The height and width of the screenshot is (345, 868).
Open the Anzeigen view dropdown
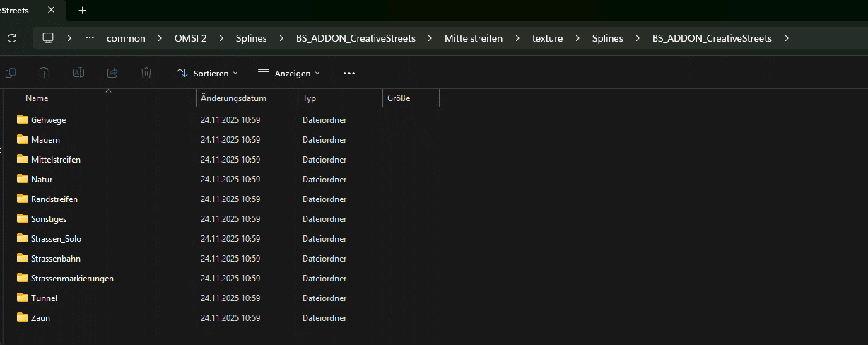point(288,73)
